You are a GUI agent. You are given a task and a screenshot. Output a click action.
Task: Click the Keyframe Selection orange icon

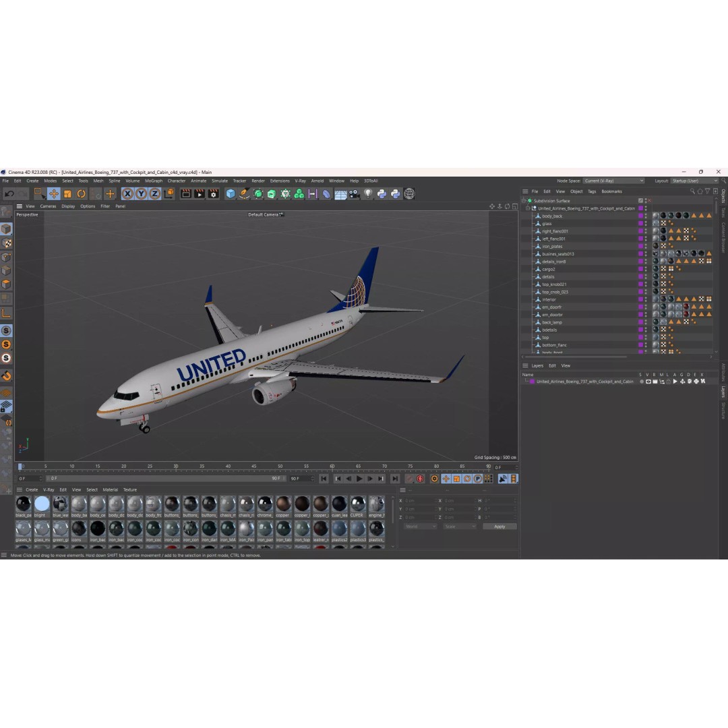click(435, 479)
